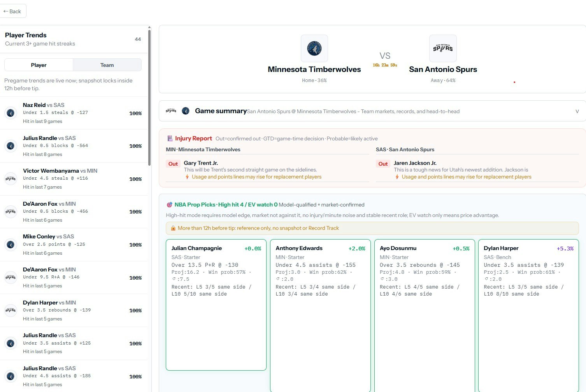This screenshot has width=586, height=392.
Task: Click the team icon beside Mike Conley row
Action: (11, 245)
